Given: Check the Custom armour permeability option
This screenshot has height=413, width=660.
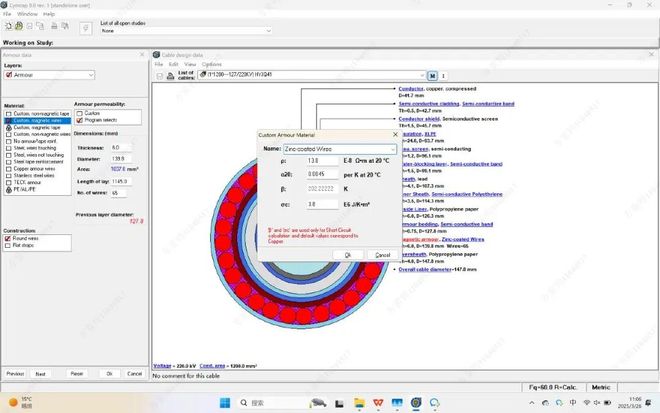Looking at the screenshot, I should click(x=79, y=113).
